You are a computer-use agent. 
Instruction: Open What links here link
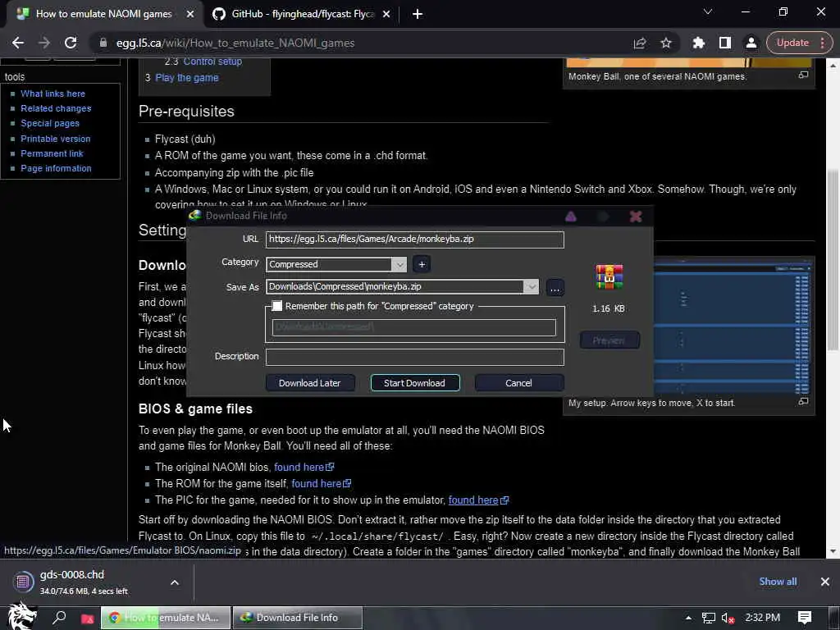point(52,94)
